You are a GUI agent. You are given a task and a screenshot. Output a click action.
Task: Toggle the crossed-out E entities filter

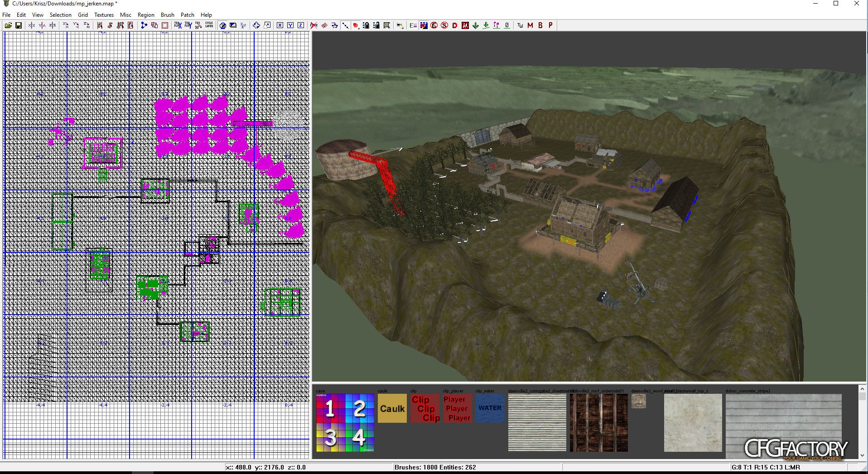point(434,25)
